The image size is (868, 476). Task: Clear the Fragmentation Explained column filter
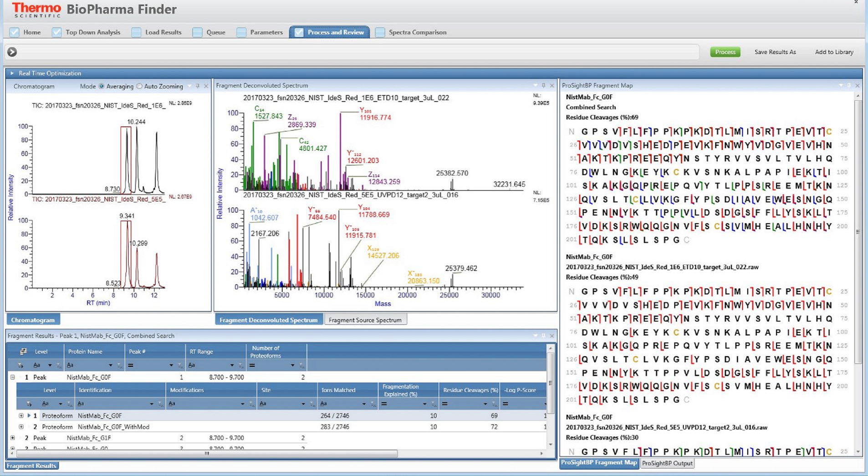pyautogui.click(x=434, y=404)
